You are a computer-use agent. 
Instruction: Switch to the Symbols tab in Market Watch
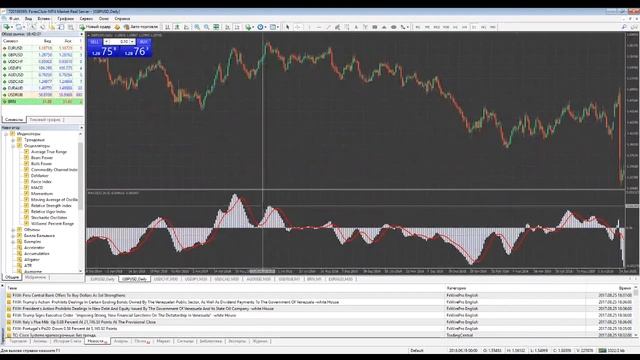coord(14,120)
